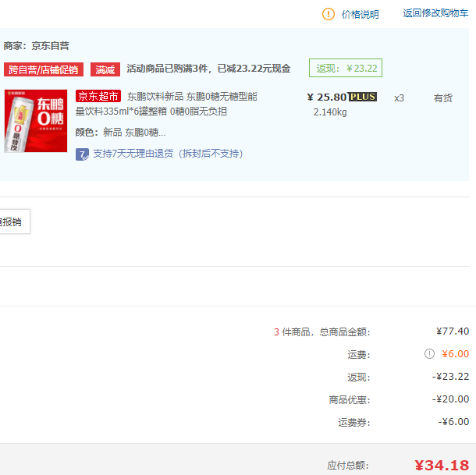Click the 返现 -¥23.22 amount
476x475 pixels.
(450, 377)
